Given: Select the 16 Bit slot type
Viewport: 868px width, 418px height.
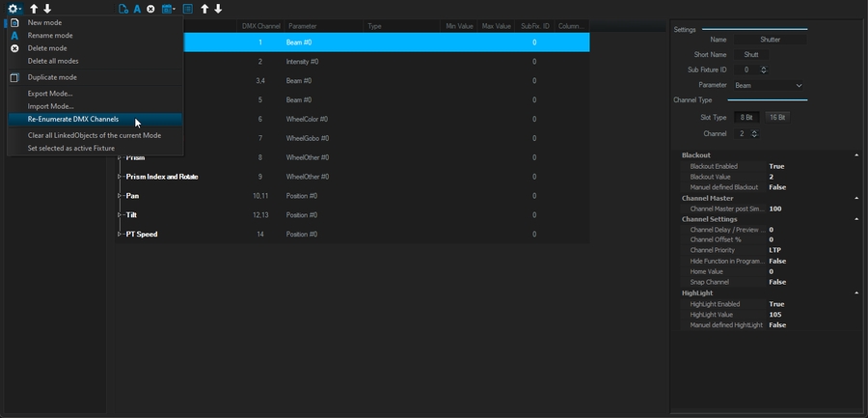Looking at the screenshot, I should (x=777, y=117).
